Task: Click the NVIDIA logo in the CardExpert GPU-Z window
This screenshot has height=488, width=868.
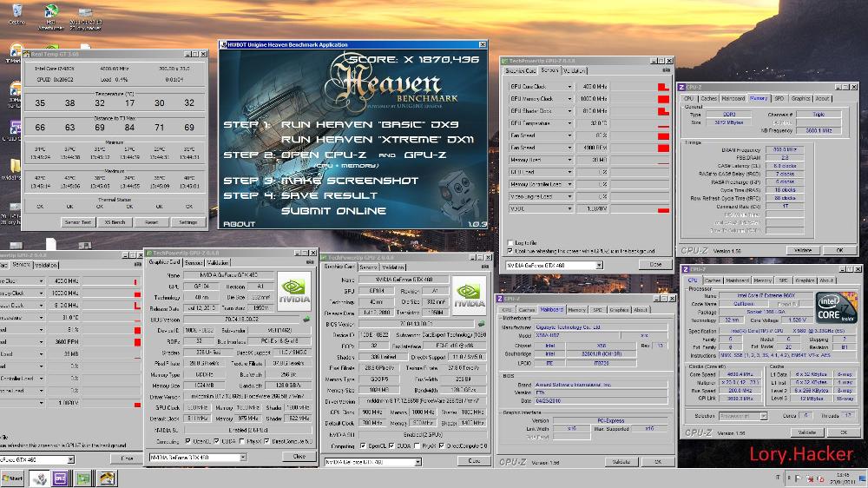Action: point(469,296)
